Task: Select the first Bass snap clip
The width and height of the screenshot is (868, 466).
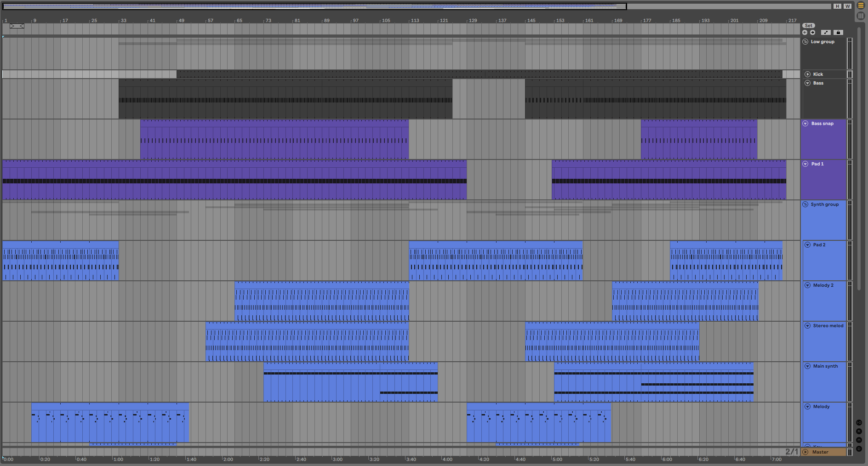Action: tap(274, 139)
